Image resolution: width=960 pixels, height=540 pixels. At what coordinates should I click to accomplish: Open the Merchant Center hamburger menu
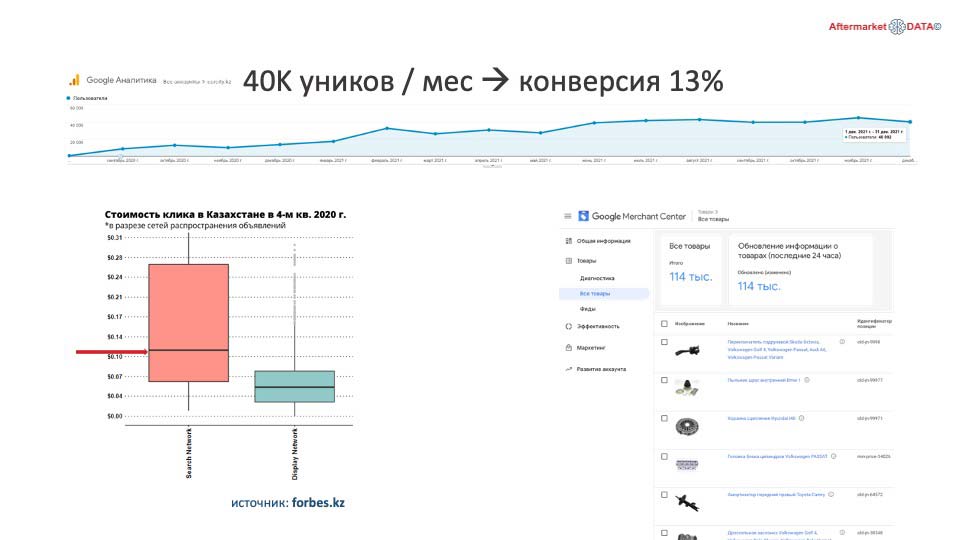568,216
